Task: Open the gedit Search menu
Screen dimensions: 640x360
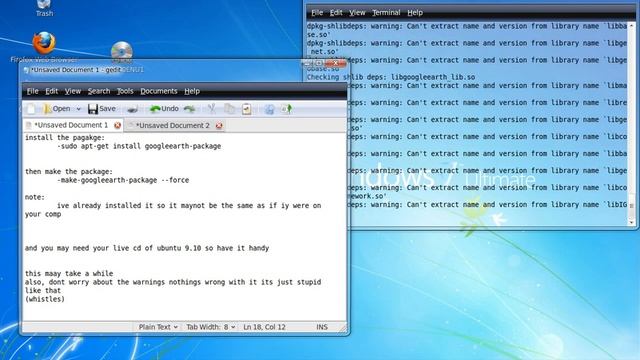Action: (x=99, y=91)
